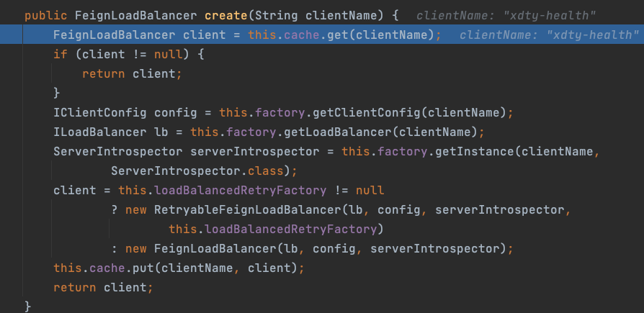
Task: Click 'ServerIntrospector.class' argument line
Action: pyautogui.click(x=204, y=171)
